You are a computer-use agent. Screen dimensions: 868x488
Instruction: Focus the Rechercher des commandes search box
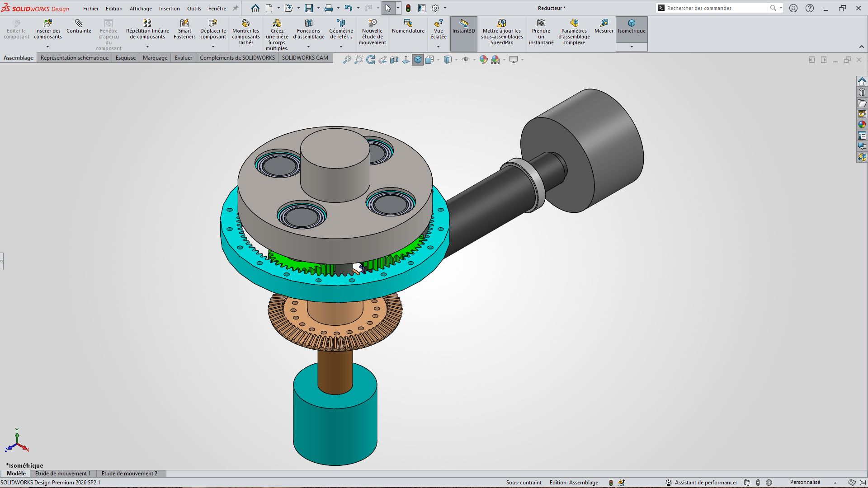[x=717, y=8]
